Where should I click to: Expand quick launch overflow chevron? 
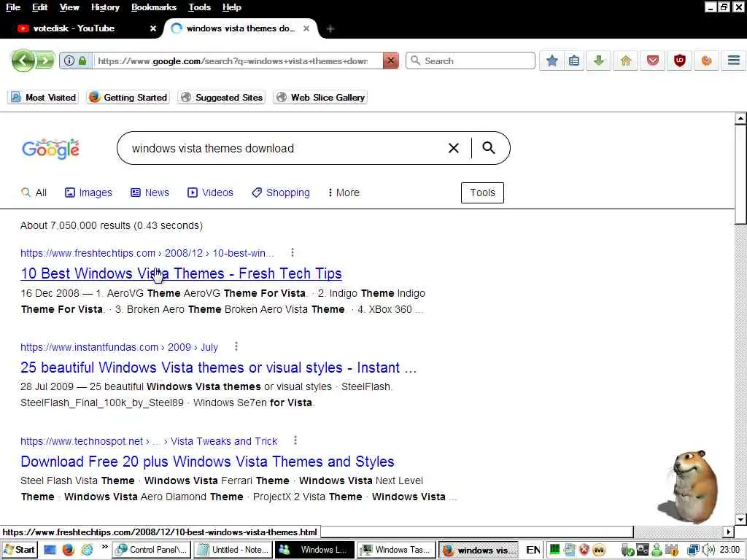105,547
